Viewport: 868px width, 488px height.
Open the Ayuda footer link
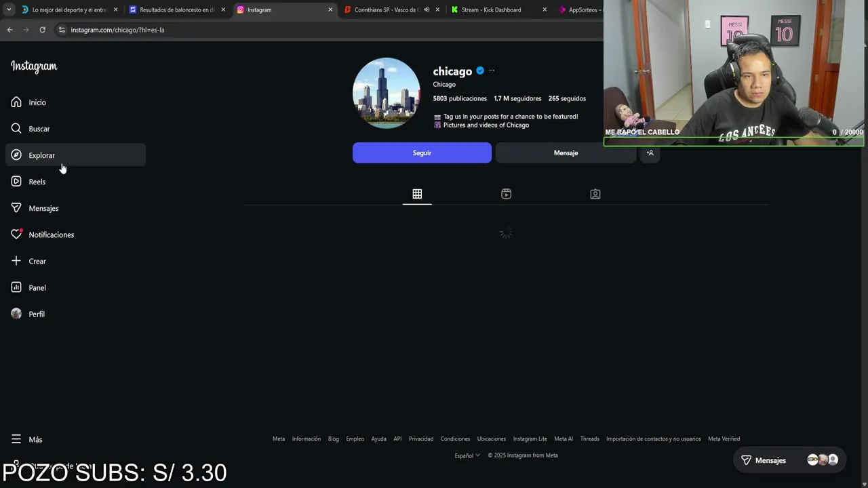click(378, 439)
